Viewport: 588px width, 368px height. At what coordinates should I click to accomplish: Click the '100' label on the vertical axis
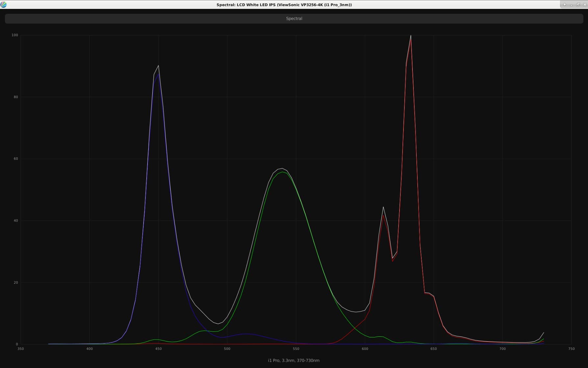(15, 35)
